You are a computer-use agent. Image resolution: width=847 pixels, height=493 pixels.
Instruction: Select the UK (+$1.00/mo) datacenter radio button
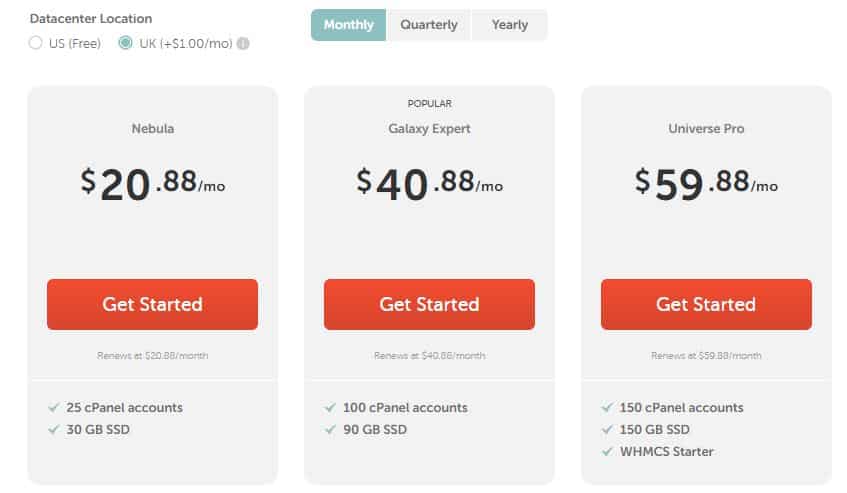(125, 43)
